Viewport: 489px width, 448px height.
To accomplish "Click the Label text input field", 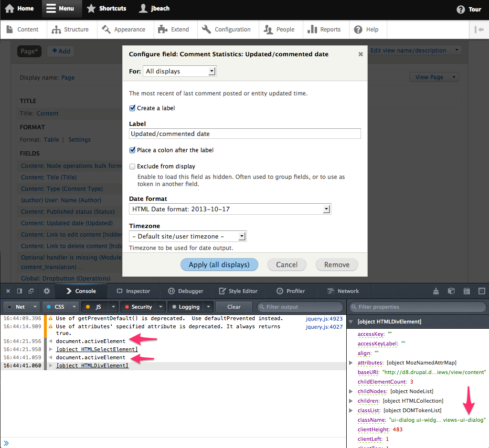I will pyautogui.click(x=244, y=134).
